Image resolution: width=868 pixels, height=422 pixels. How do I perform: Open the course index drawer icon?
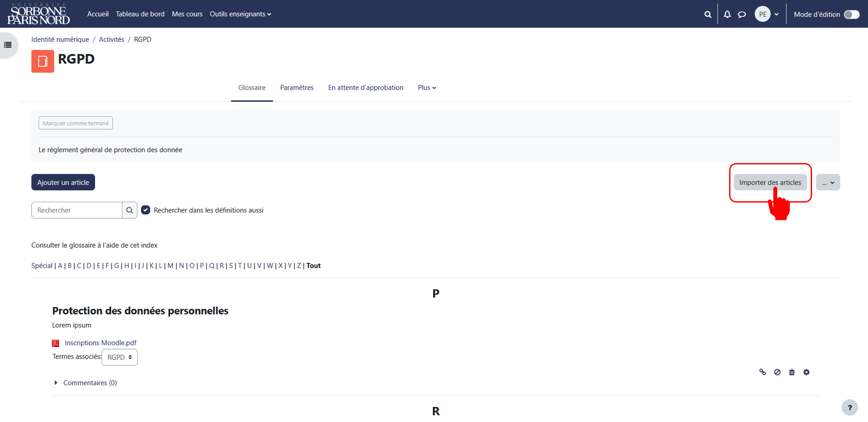pos(8,45)
